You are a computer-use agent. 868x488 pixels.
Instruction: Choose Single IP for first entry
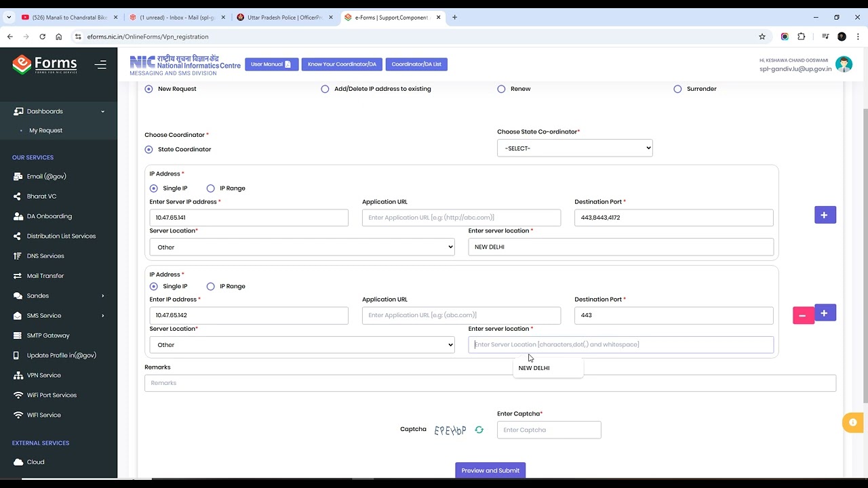click(153, 188)
